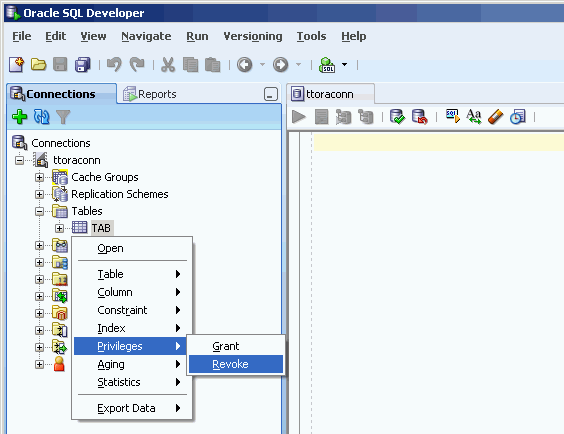Screen dimensions: 564x434
Task: Collapse the Tables folder node
Action: (x=40, y=211)
